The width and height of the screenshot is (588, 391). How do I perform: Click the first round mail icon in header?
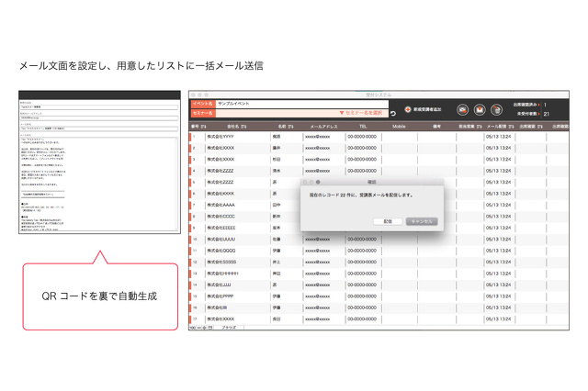(461, 109)
